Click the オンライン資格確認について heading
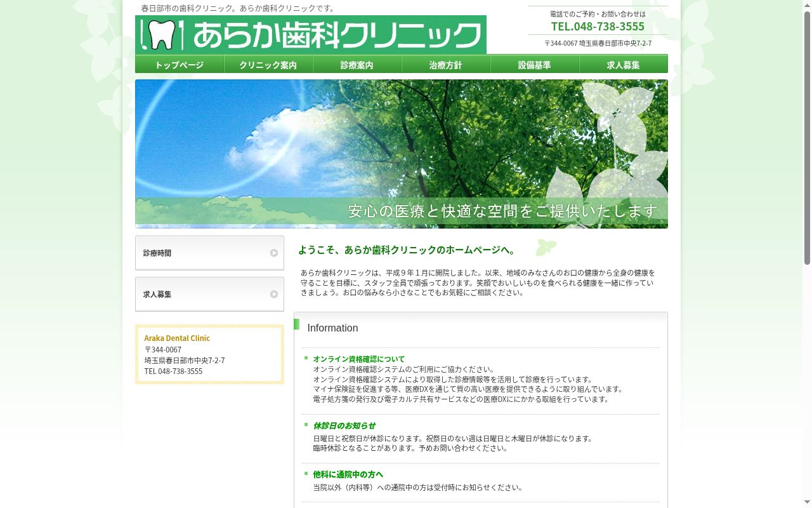This screenshot has width=812, height=508. click(358, 359)
